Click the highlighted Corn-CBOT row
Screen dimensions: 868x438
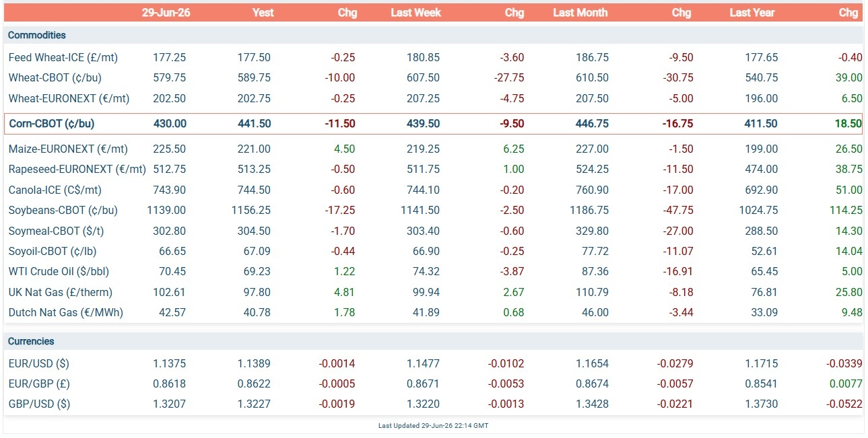pos(434,124)
